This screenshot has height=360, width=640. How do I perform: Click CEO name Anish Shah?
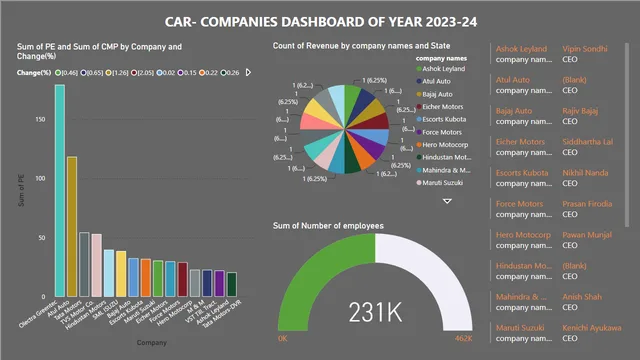pyautogui.click(x=582, y=297)
